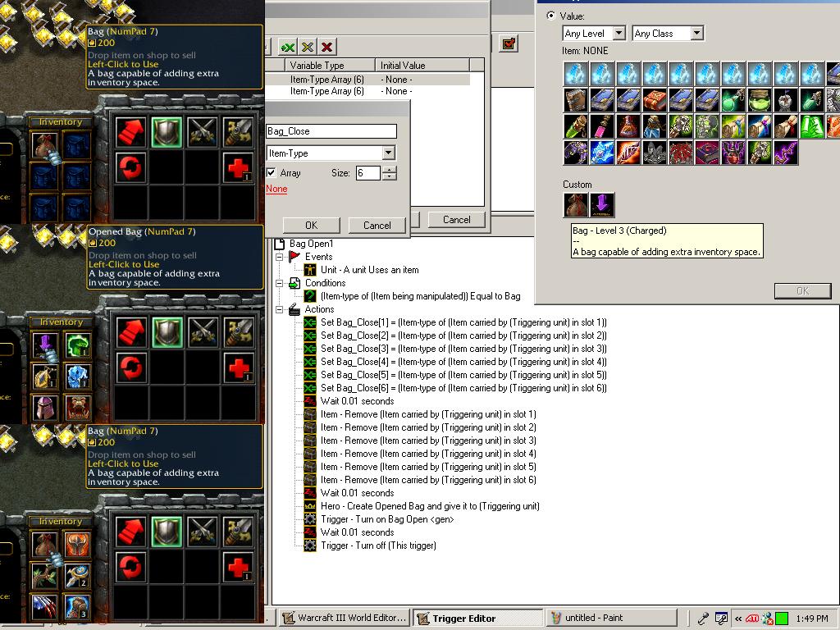The height and width of the screenshot is (630, 840).
Task: Switch to Warcraft III World Editor taskbar item
Action: point(345,618)
